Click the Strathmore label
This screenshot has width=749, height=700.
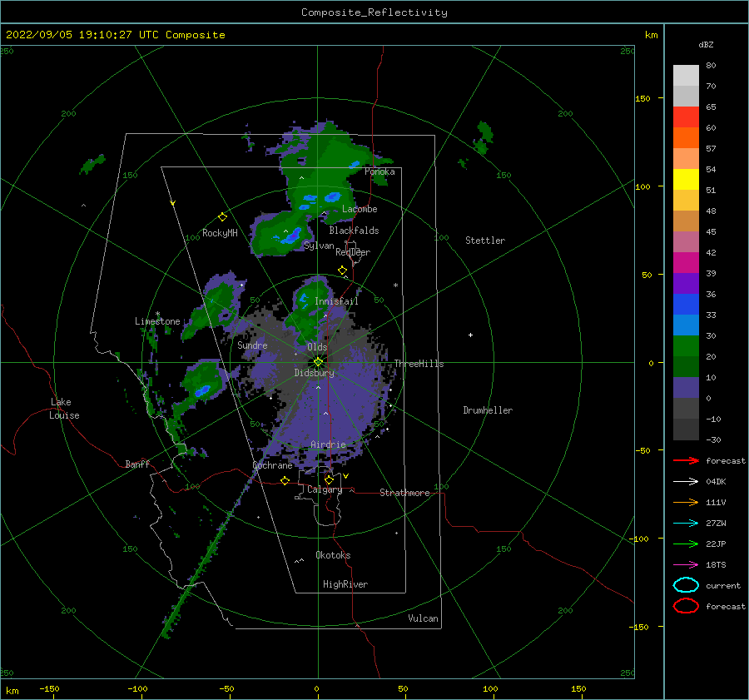coord(404,493)
